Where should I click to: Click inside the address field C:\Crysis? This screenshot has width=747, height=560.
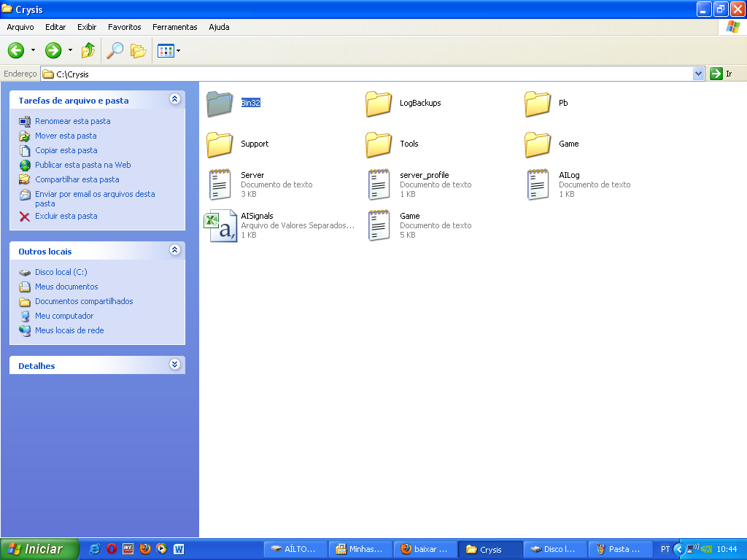point(366,74)
